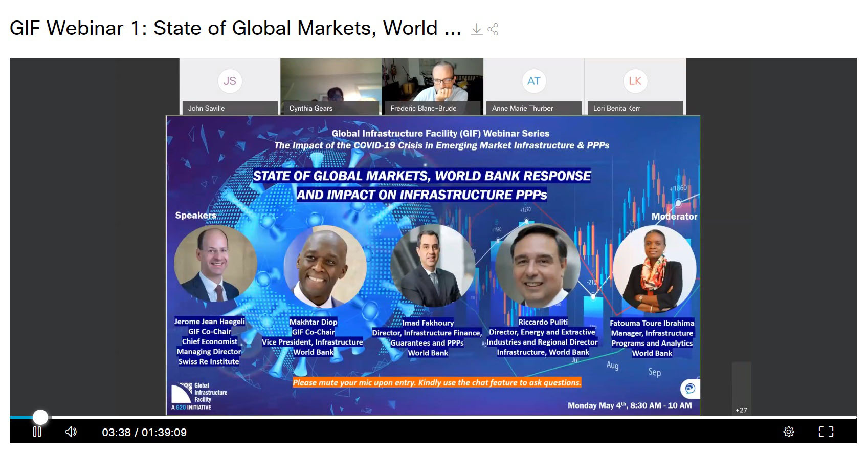The width and height of the screenshot is (868, 450).
Task: Select John Saville participant tile
Action: (x=230, y=87)
